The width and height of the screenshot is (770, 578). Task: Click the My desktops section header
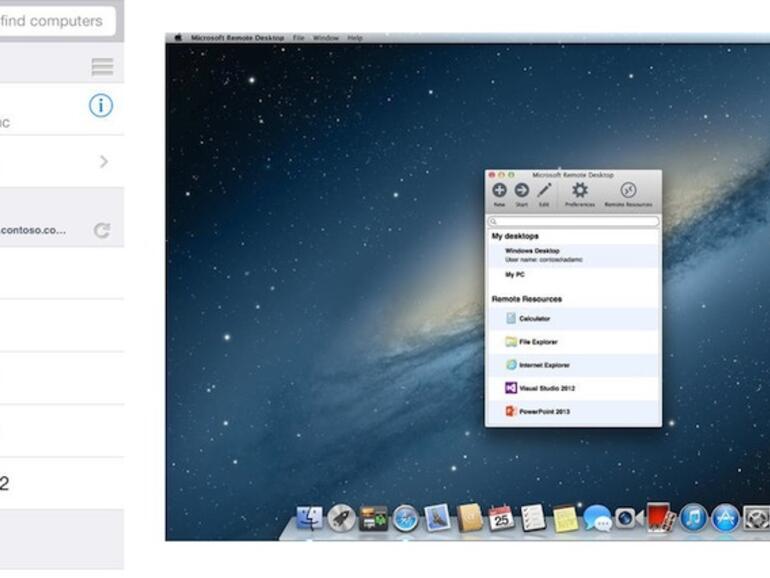[515, 236]
